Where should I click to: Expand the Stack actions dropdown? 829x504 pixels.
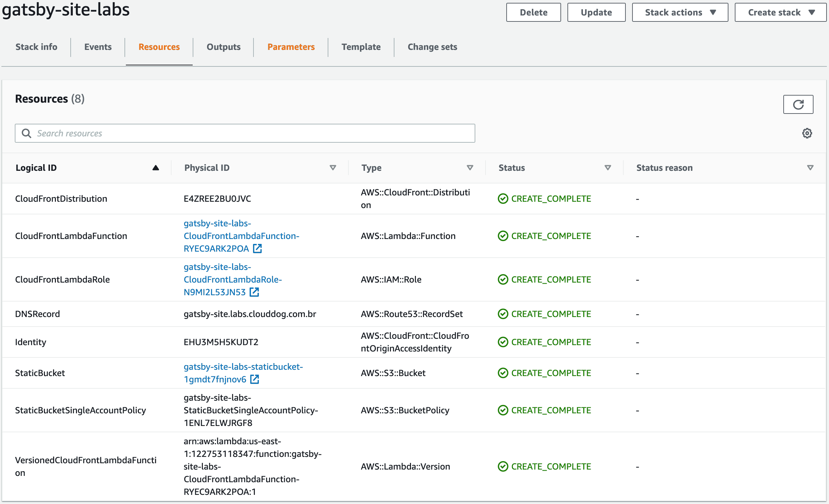(x=680, y=12)
